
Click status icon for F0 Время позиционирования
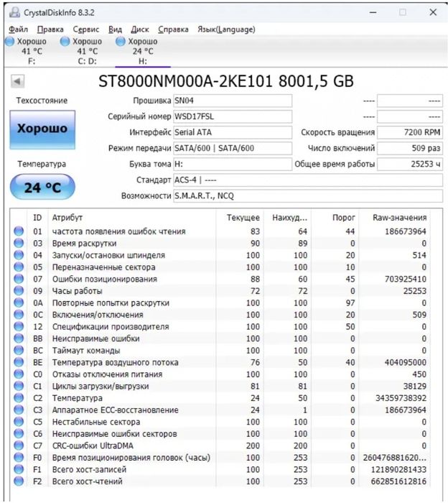[19, 458]
